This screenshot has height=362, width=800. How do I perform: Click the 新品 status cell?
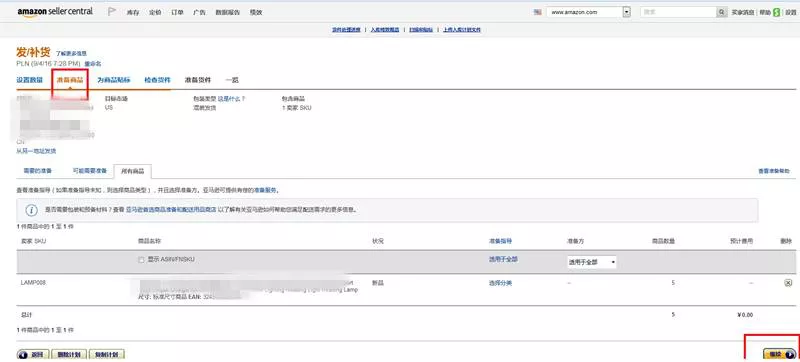[x=378, y=282]
